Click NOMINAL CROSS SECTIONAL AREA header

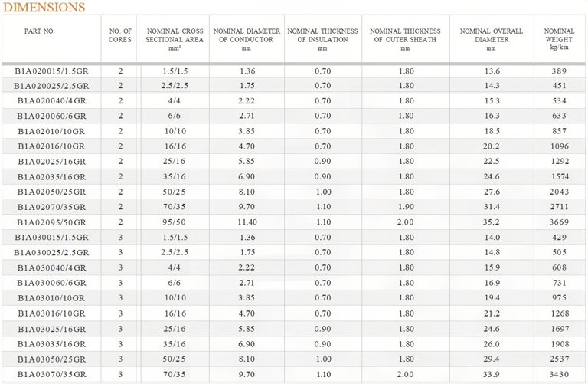pos(175,39)
